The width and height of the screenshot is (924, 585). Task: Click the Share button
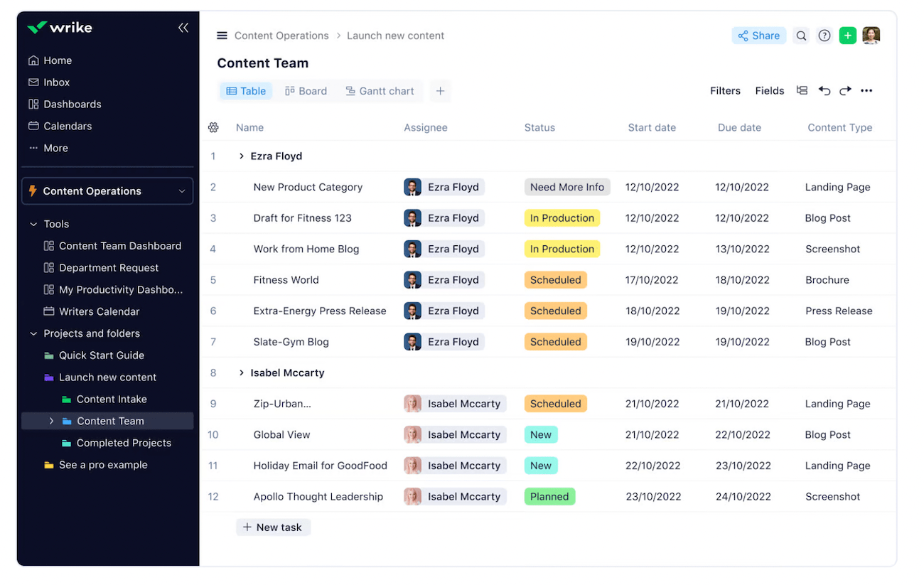tap(758, 36)
